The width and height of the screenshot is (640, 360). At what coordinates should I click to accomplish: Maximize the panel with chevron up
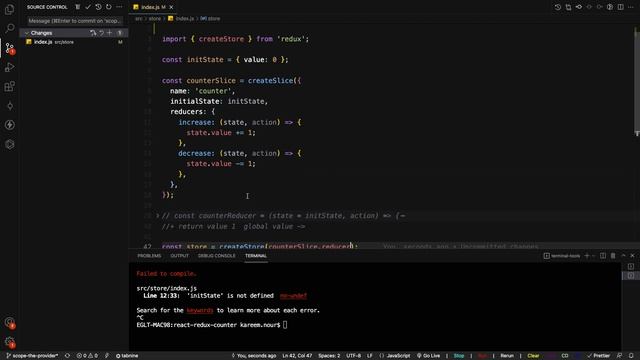coord(623,256)
